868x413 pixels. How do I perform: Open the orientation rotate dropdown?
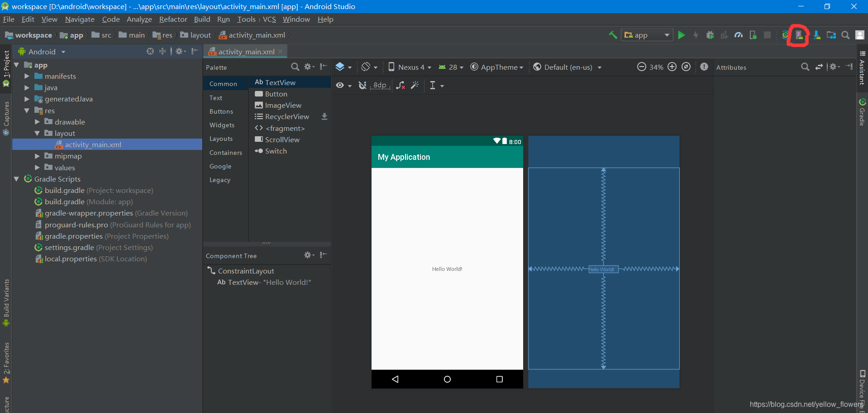[369, 67]
